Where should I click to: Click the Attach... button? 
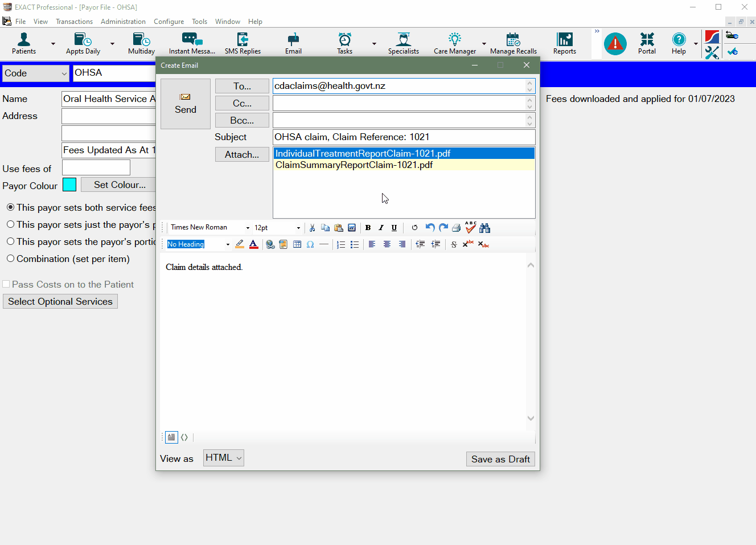pyautogui.click(x=241, y=154)
